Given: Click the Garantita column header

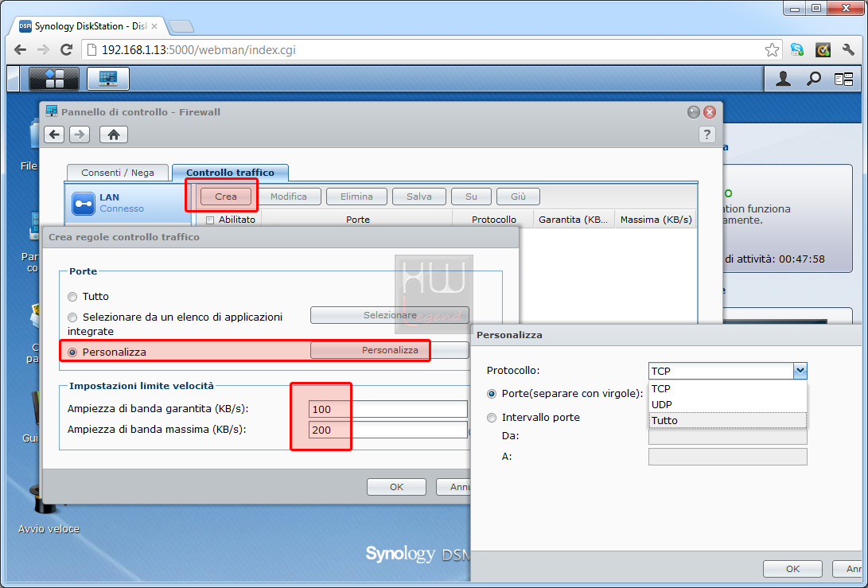Looking at the screenshot, I should point(574,220).
